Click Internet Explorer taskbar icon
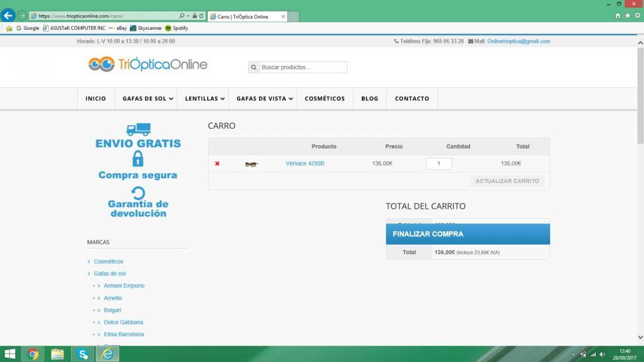The width and height of the screenshot is (644, 362). tap(108, 354)
